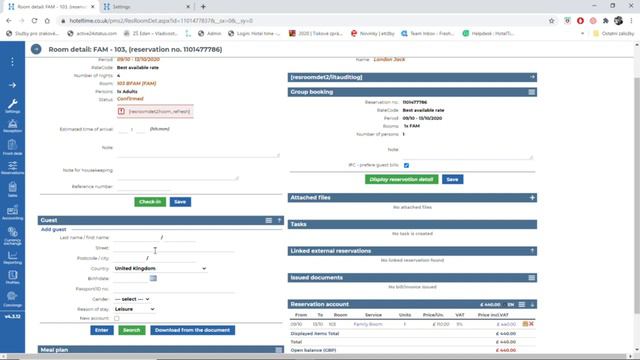Open the Currency exchange module

12,236
